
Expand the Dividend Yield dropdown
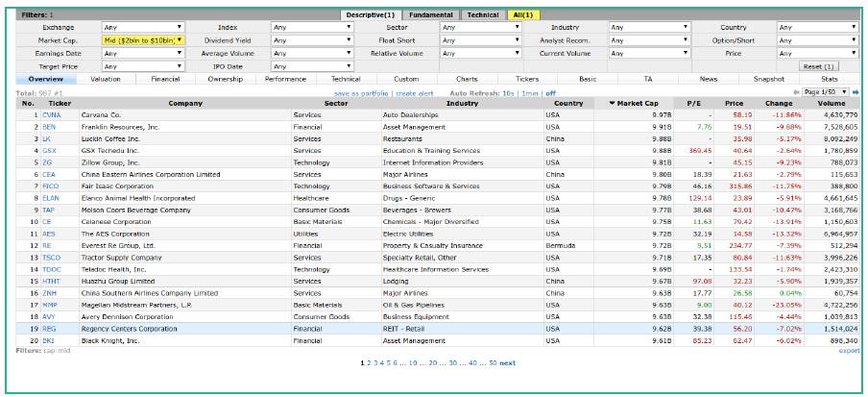tap(312, 40)
